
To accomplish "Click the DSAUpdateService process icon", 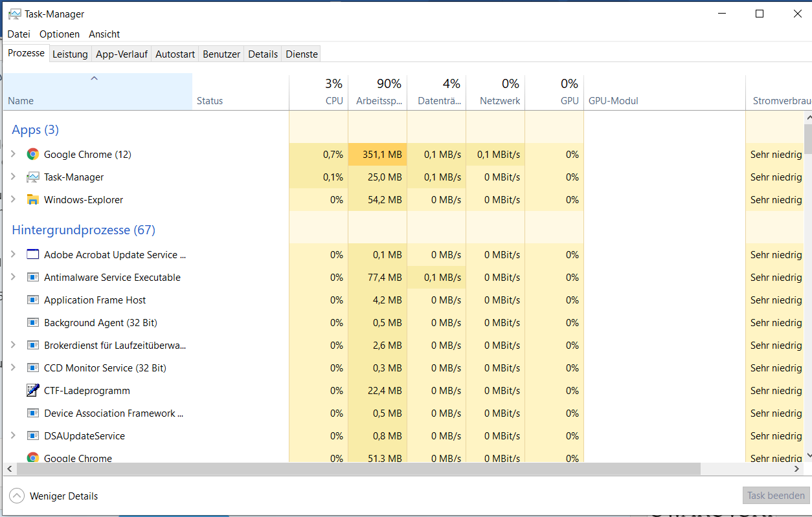I will 32,435.
